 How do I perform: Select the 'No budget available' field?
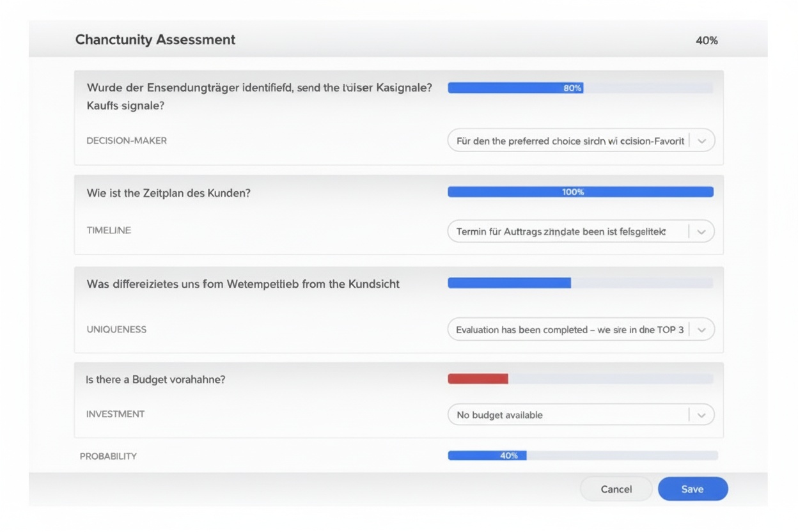pos(566,415)
